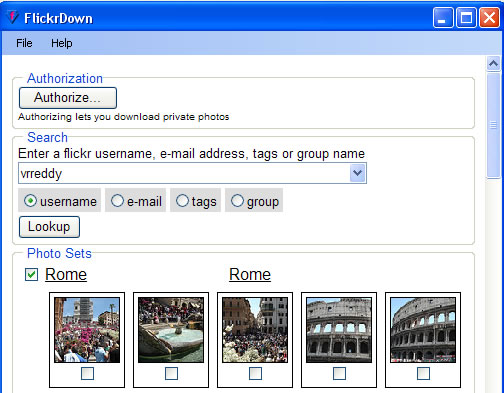This screenshot has width=504, height=393.
Task: Click the FlickrDown app icon in title bar
Action: pyautogui.click(x=13, y=17)
